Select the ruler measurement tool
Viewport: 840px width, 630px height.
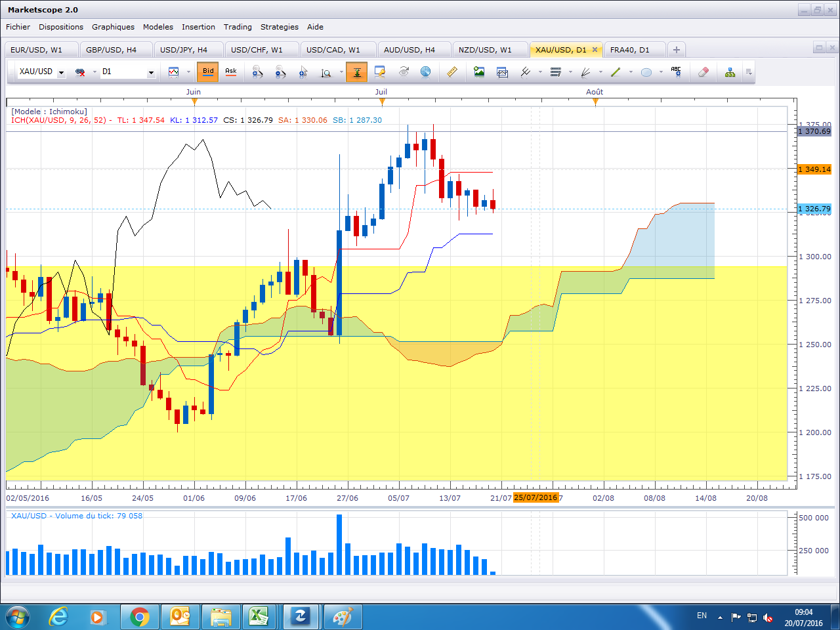click(451, 72)
